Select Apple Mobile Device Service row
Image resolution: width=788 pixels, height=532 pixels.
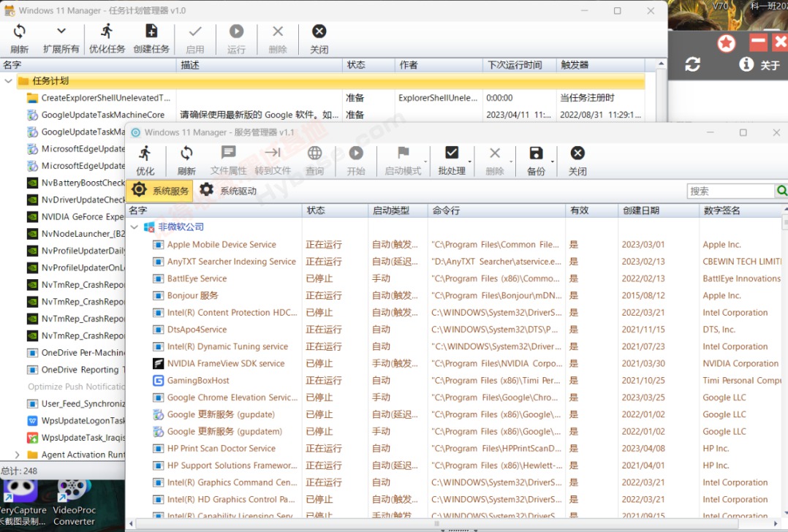454,245
